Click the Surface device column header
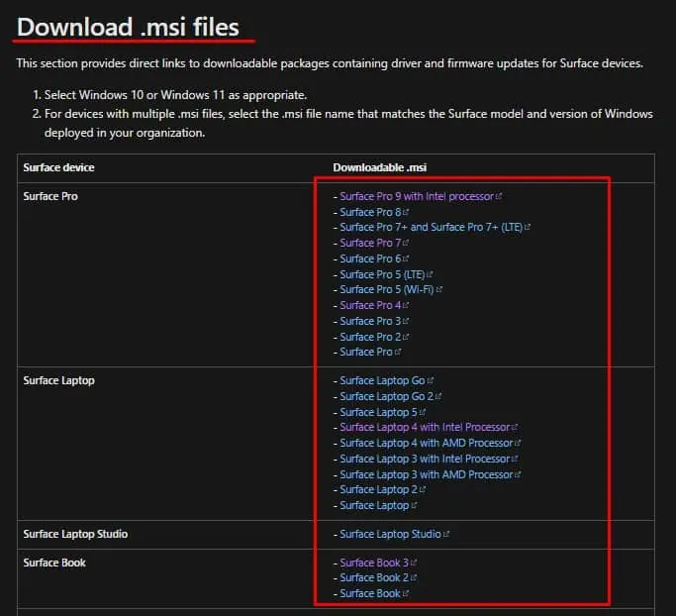 point(58,167)
